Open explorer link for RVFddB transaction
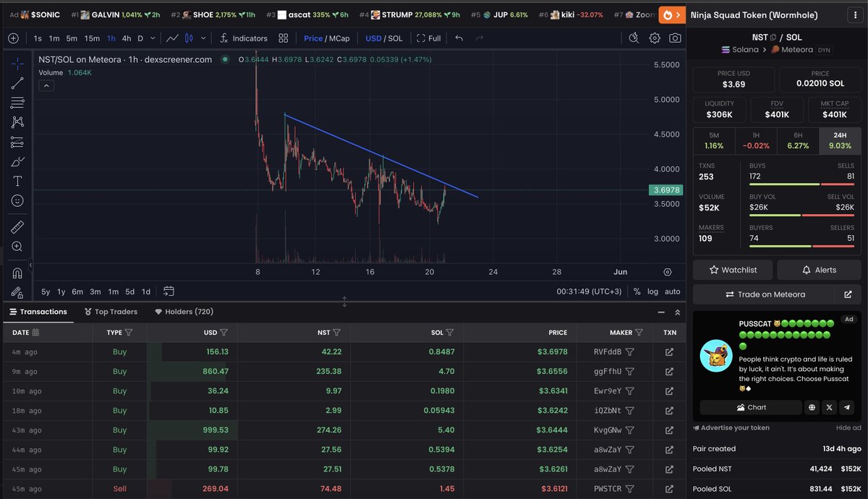 click(669, 351)
